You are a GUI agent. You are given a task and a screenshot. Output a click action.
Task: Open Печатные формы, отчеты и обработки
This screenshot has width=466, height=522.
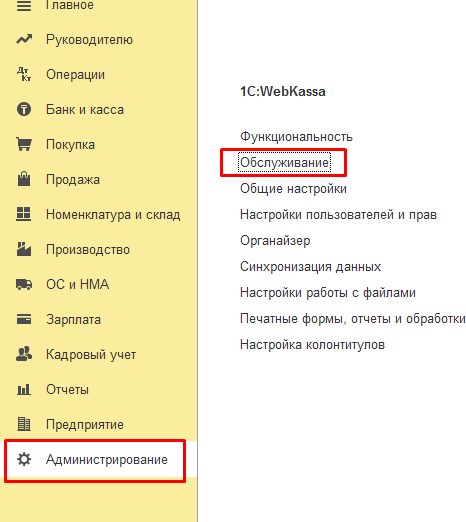353,319
